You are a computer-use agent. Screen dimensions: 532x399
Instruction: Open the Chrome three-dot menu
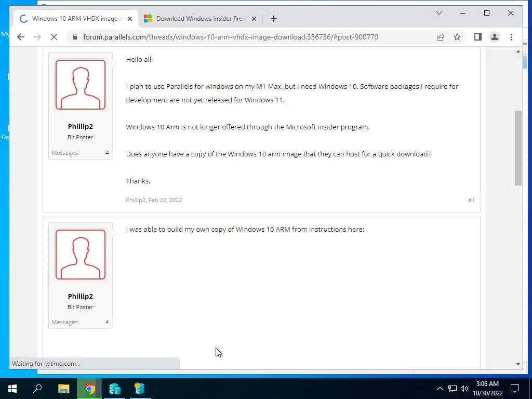click(x=511, y=37)
